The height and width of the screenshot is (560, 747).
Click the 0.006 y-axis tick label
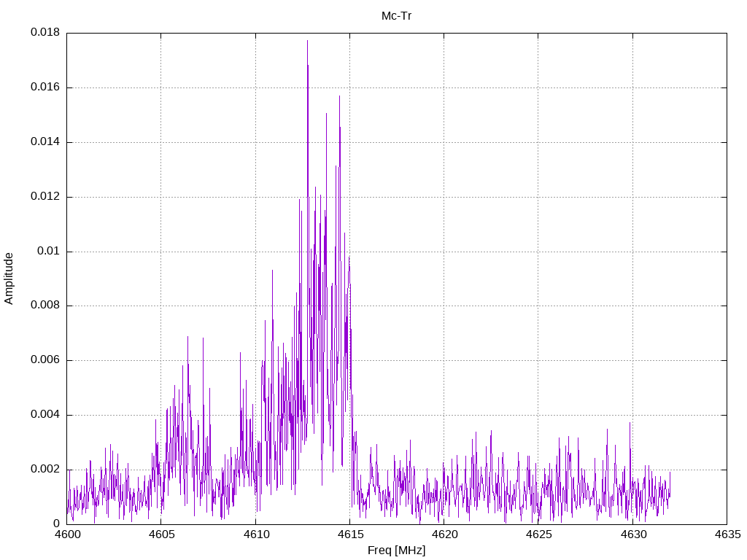click(x=45, y=360)
